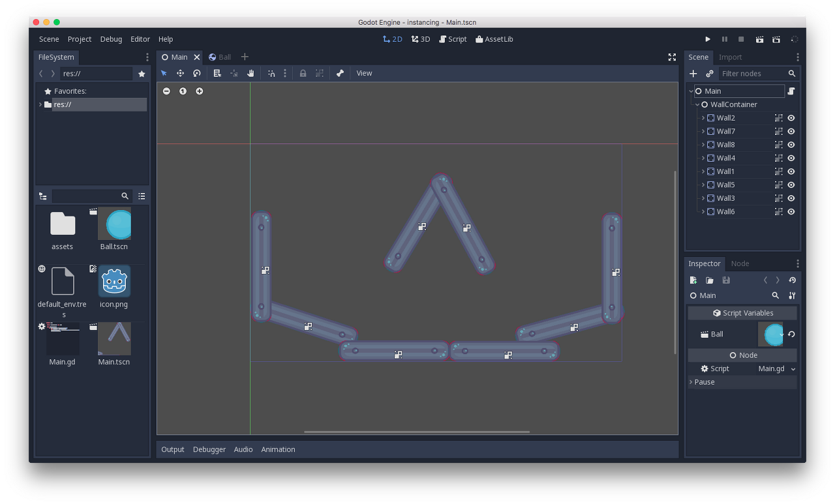Play the project

708,39
